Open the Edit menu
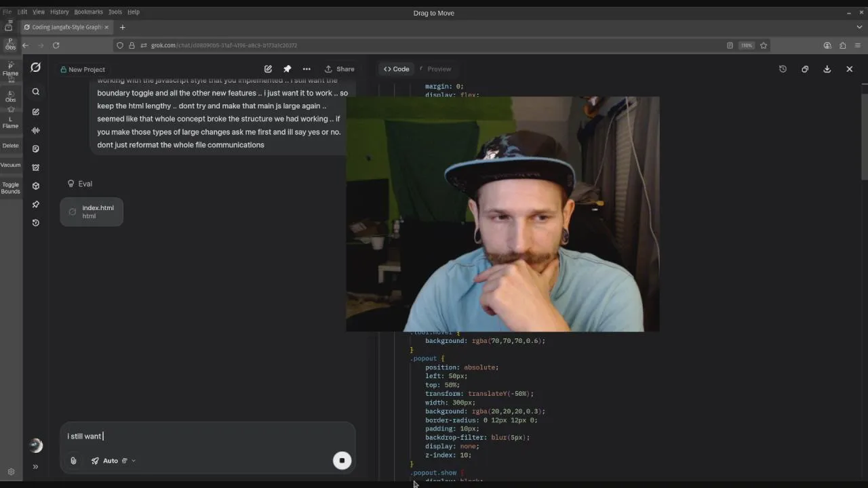Image resolution: width=868 pixels, height=488 pixels. pos(22,12)
